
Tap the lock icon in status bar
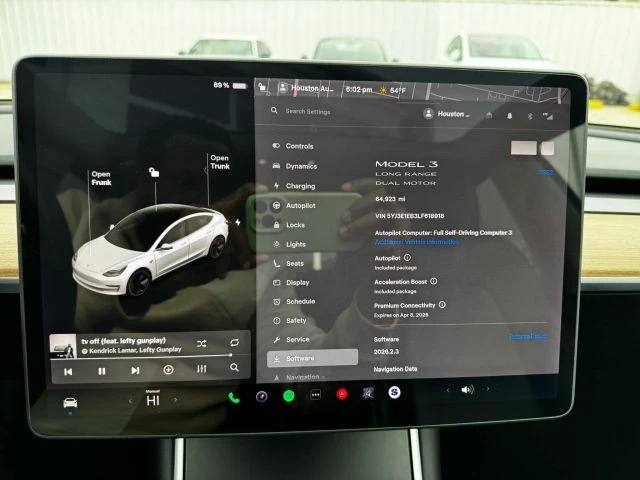coord(262,87)
